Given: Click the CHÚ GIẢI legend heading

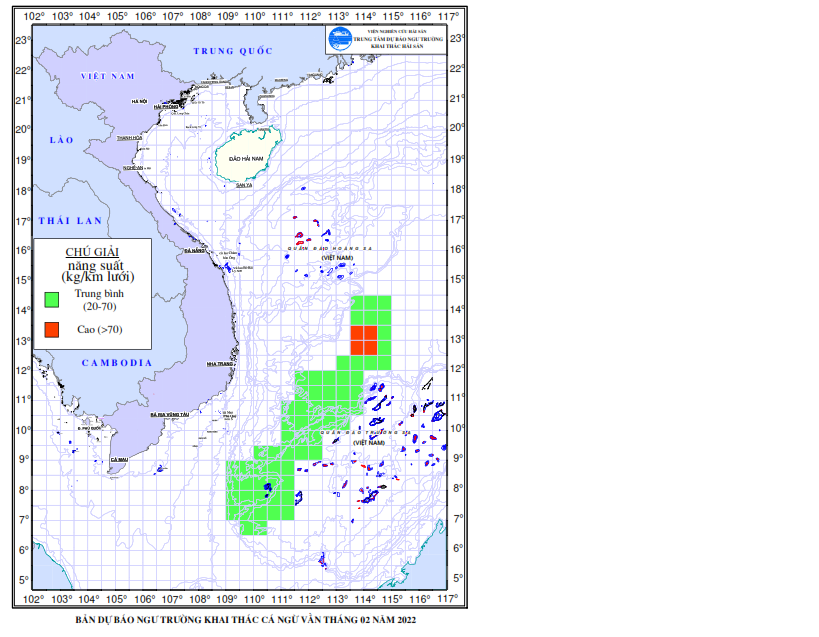Looking at the screenshot, I should pyautogui.click(x=92, y=252).
